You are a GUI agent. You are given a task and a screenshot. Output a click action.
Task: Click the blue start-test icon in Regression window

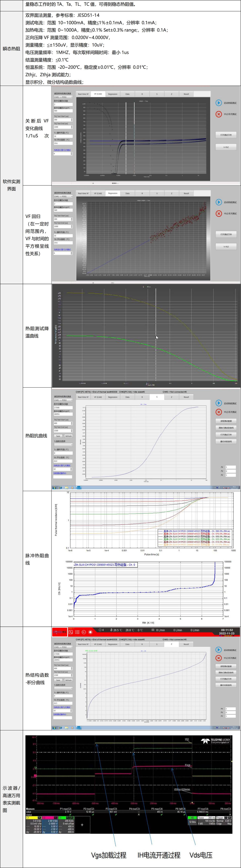click(219, 202)
